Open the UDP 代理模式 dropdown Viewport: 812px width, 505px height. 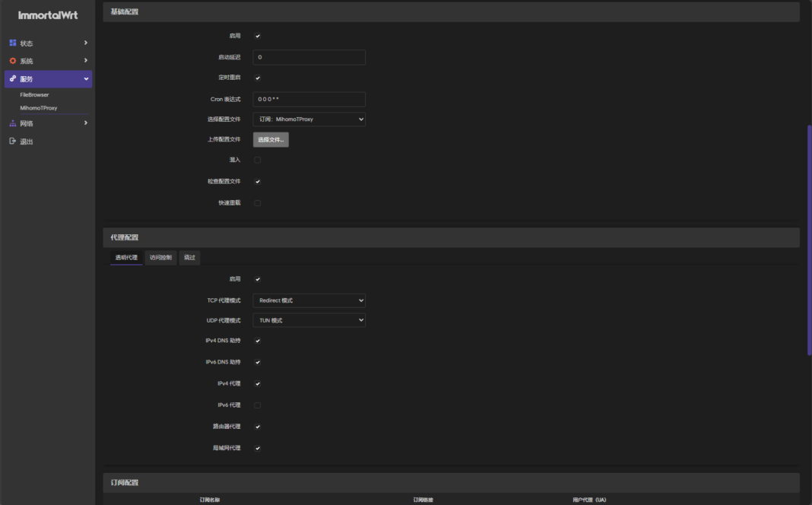(309, 321)
